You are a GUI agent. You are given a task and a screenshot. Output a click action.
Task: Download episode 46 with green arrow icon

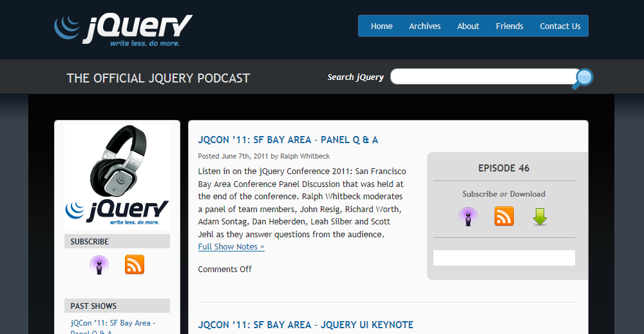(540, 217)
